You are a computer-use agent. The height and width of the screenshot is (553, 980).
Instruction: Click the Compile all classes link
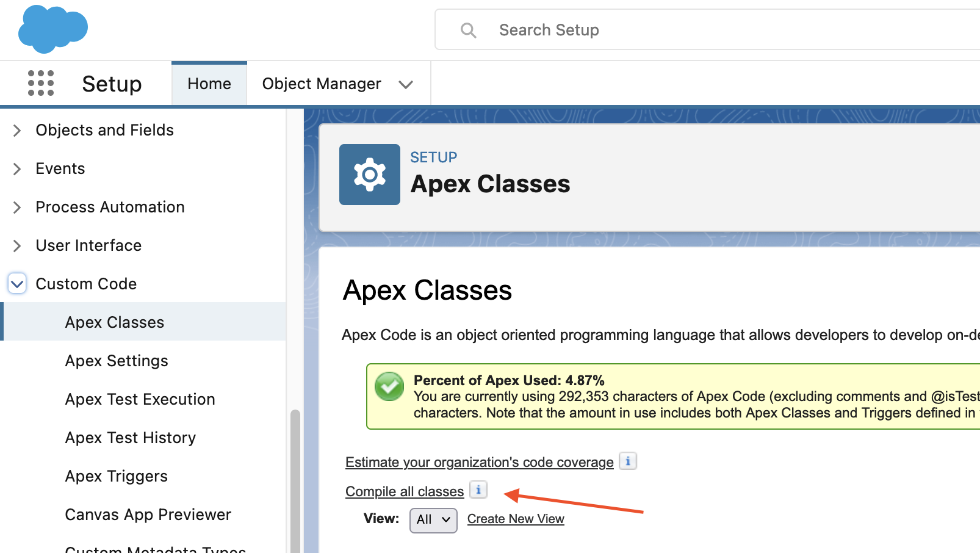(405, 491)
